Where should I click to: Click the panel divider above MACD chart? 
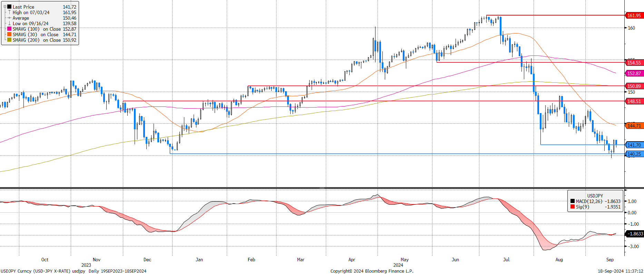[x=322, y=188]
